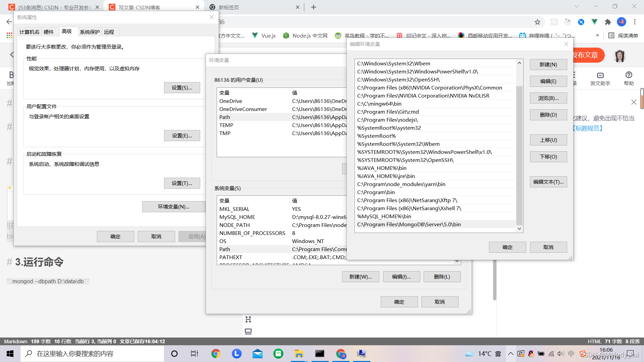Select 系统保护 tab in 系统属性
The height and width of the screenshot is (362, 644).
click(x=90, y=32)
